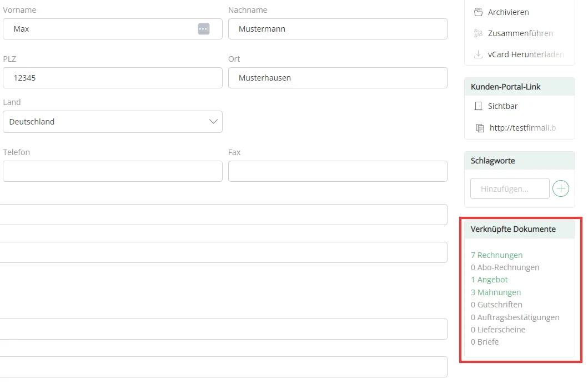Expand the Land dropdown chevron arrow

(x=213, y=122)
